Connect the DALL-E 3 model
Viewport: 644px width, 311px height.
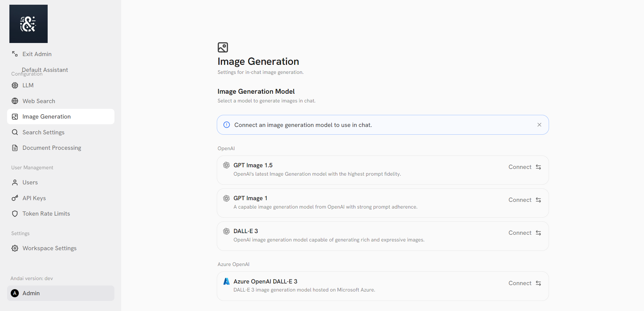525,233
